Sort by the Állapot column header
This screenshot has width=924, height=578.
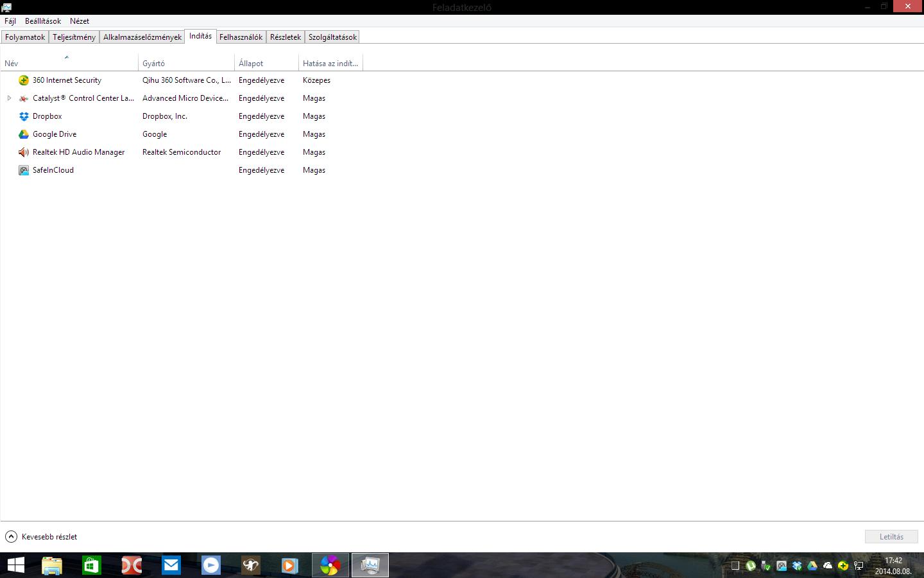[x=267, y=63]
